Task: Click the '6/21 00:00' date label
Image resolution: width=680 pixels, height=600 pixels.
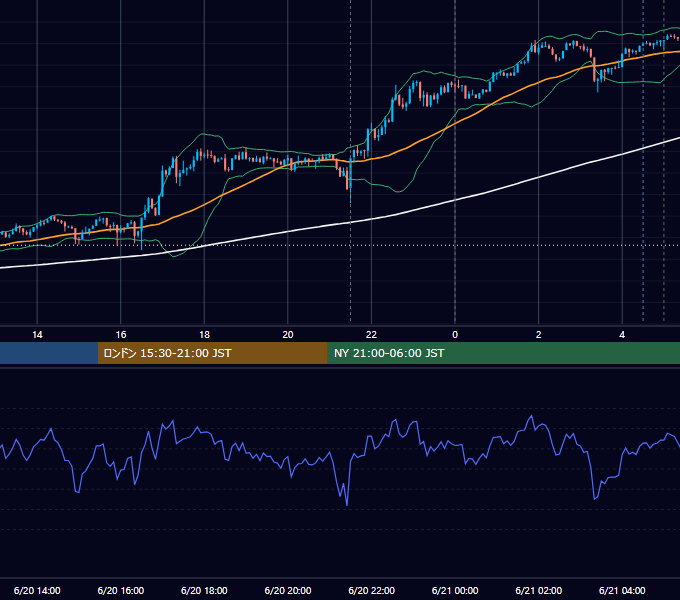Action: tap(455, 590)
